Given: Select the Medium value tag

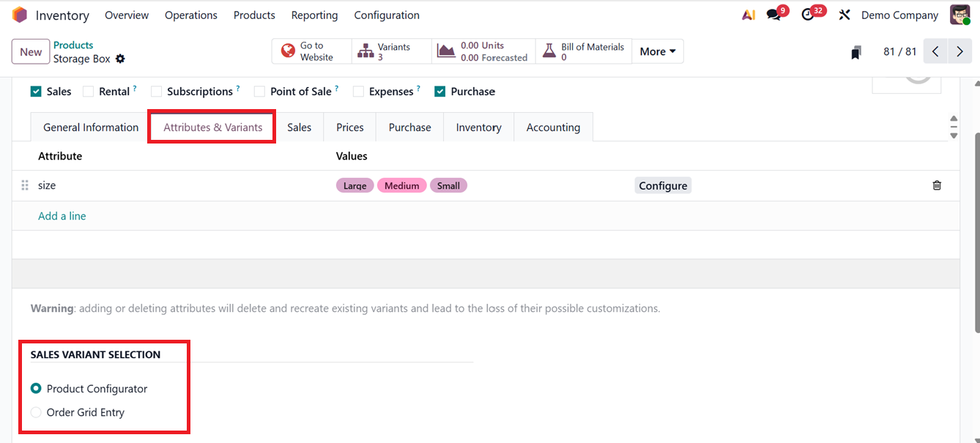Looking at the screenshot, I should click(x=401, y=185).
